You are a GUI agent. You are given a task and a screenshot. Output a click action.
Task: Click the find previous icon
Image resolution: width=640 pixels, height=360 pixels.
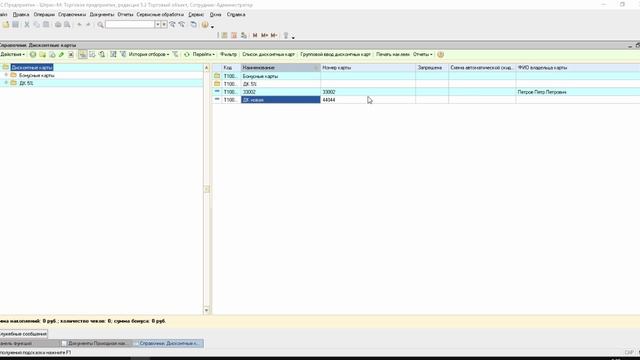182,24
